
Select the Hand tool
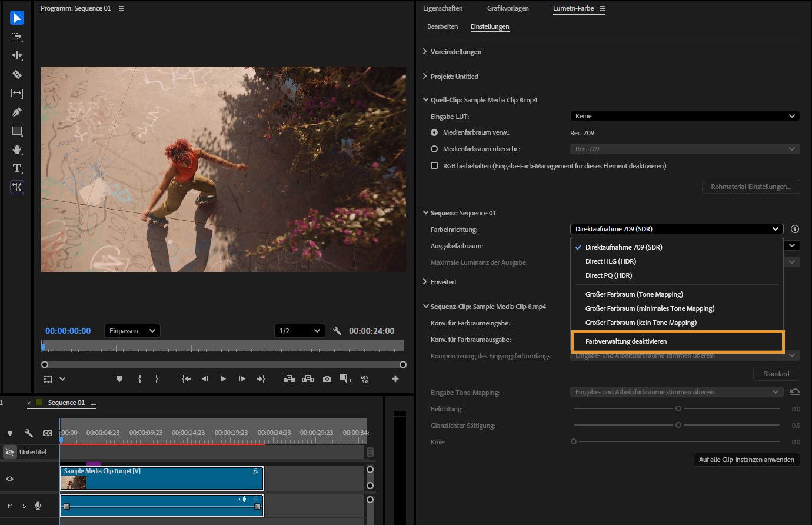[17, 149]
